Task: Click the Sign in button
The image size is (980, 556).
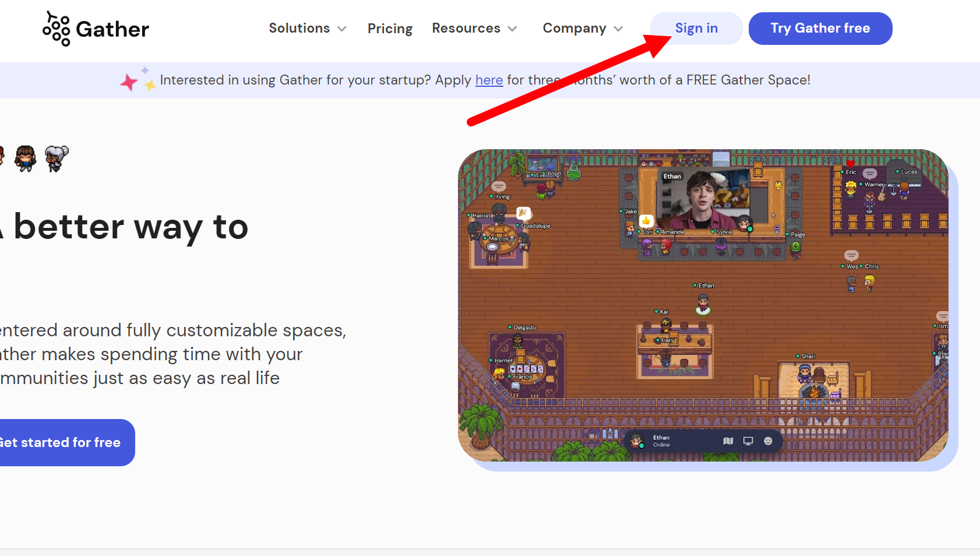Action: [696, 29]
